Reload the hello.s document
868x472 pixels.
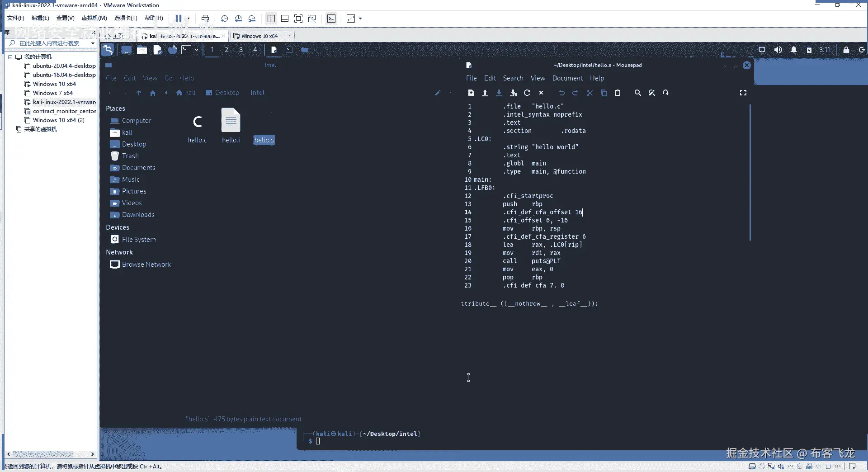coord(527,93)
